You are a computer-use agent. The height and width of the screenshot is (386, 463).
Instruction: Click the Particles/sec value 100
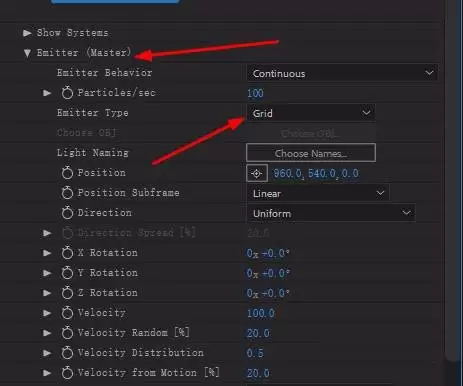(255, 93)
